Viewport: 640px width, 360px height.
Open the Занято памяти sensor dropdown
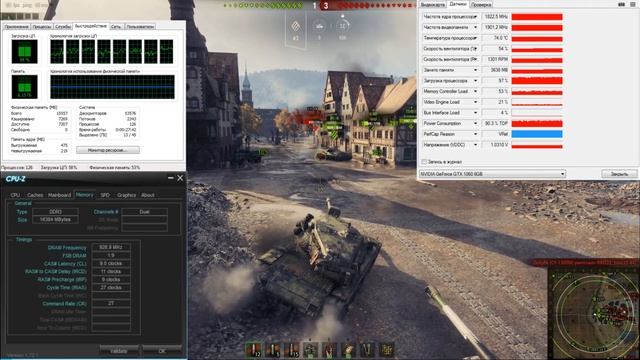(475, 70)
